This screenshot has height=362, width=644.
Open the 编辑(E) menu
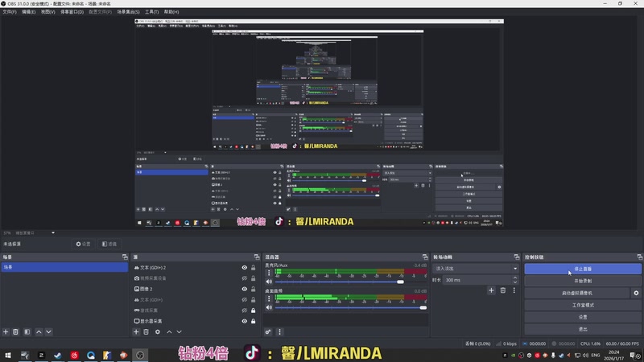click(x=28, y=12)
